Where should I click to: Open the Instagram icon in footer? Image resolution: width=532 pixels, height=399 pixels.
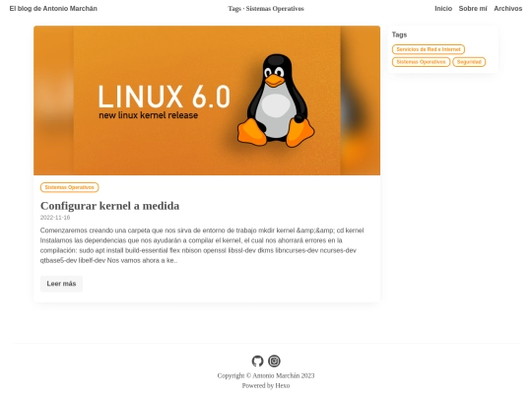[274, 361]
